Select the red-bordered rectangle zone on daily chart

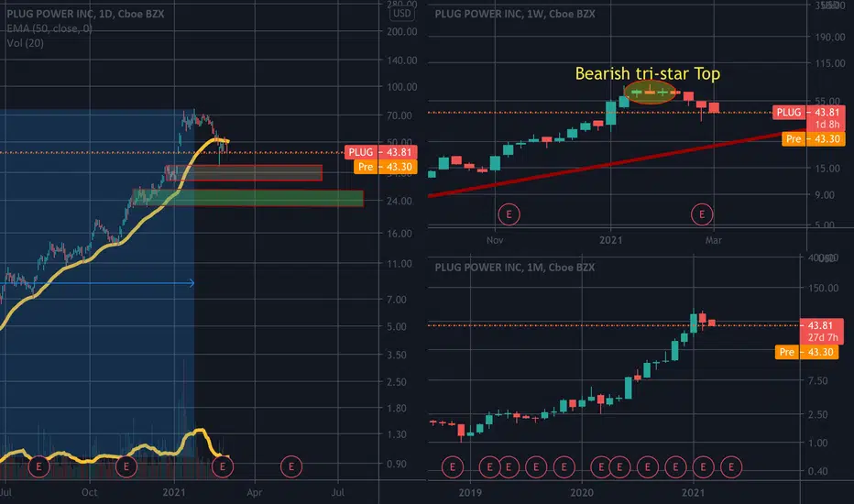pyautogui.click(x=244, y=173)
